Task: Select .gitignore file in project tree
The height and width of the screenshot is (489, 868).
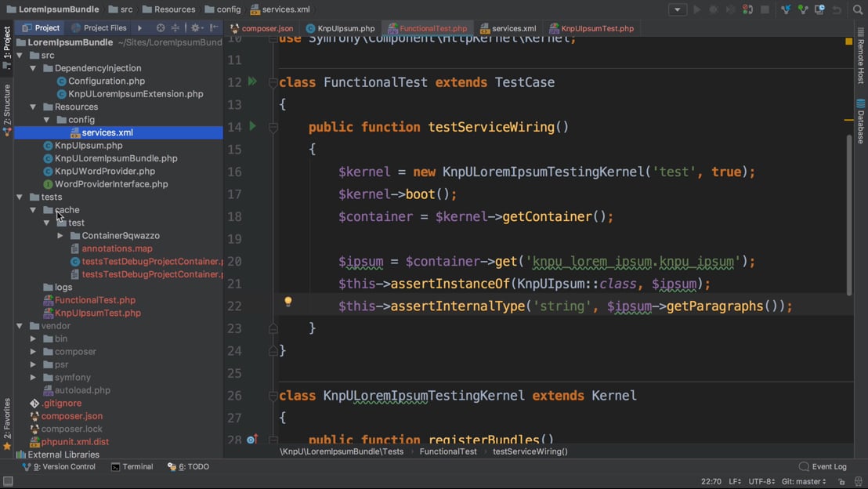Action: 61,403
